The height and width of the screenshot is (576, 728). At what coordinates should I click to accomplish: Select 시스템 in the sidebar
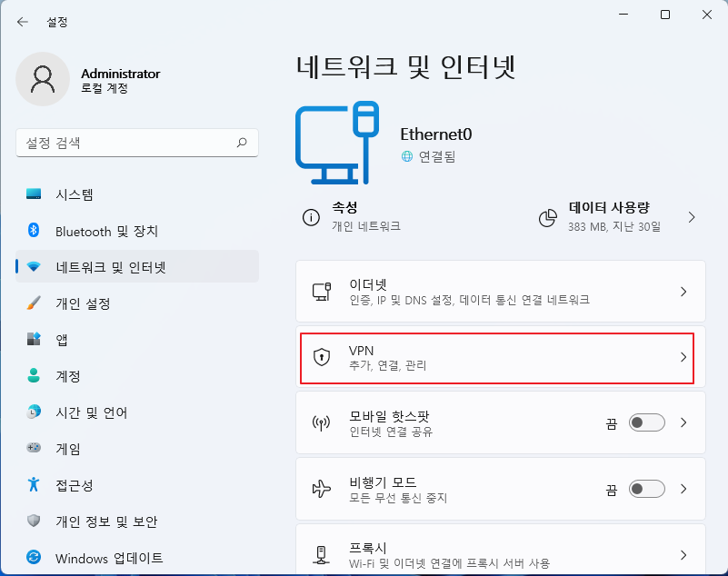(x=137, y=194)
